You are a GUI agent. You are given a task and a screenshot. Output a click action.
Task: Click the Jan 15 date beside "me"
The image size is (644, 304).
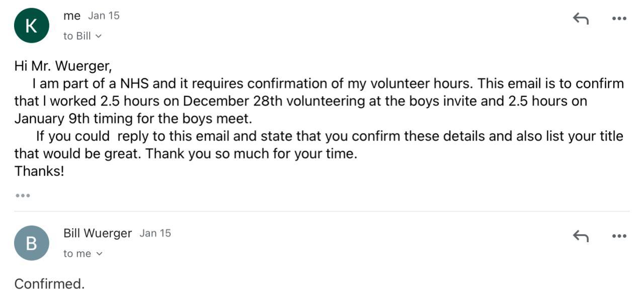tap(104, 16)
